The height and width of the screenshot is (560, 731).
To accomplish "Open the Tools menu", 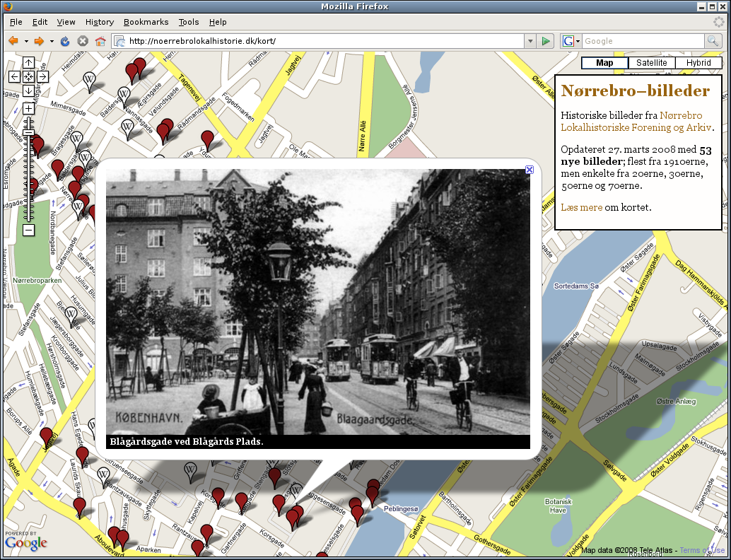I will (188, 22).
